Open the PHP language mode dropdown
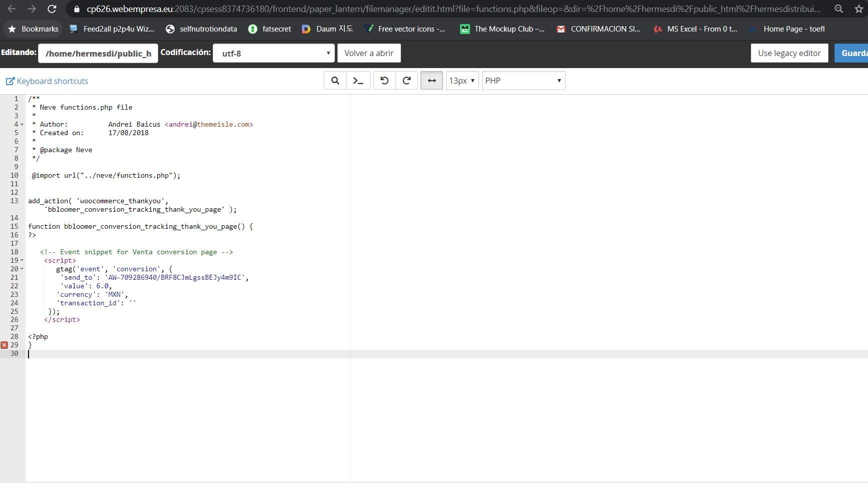 524,81
